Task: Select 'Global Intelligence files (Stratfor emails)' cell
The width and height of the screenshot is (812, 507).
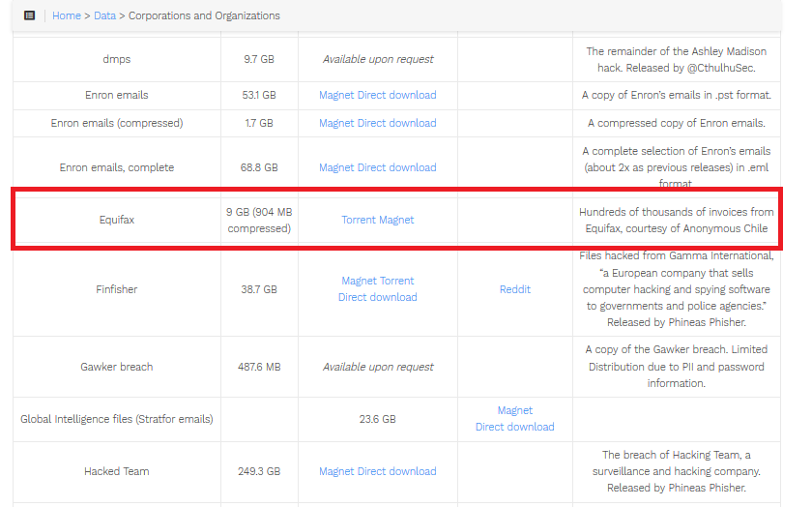Action: coord(117,419)
